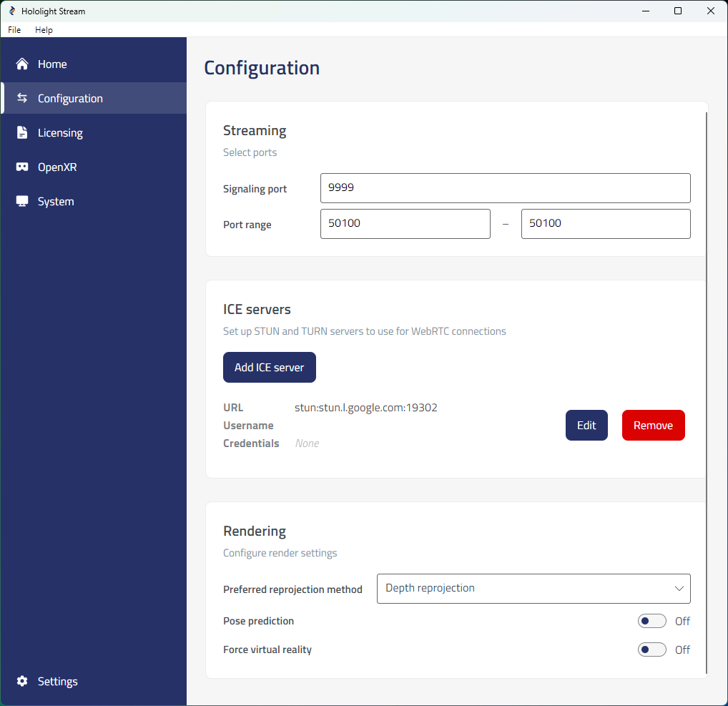Click the 'Port range' label

click(247, 225)
